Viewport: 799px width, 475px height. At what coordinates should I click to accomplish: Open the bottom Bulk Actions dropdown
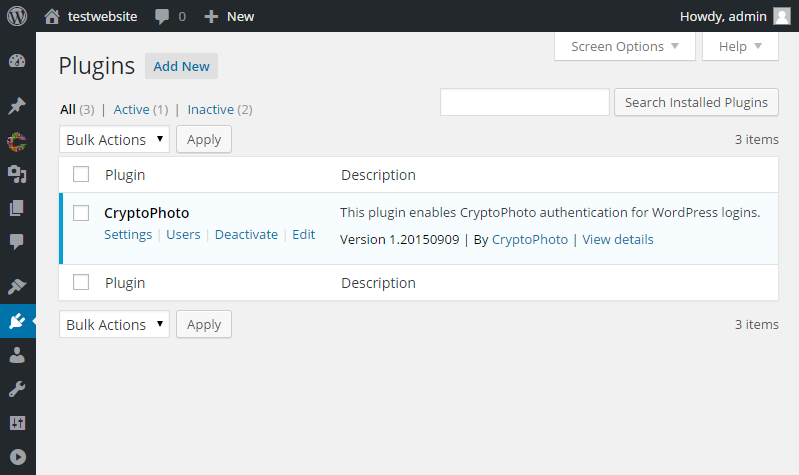coord(114,324)
